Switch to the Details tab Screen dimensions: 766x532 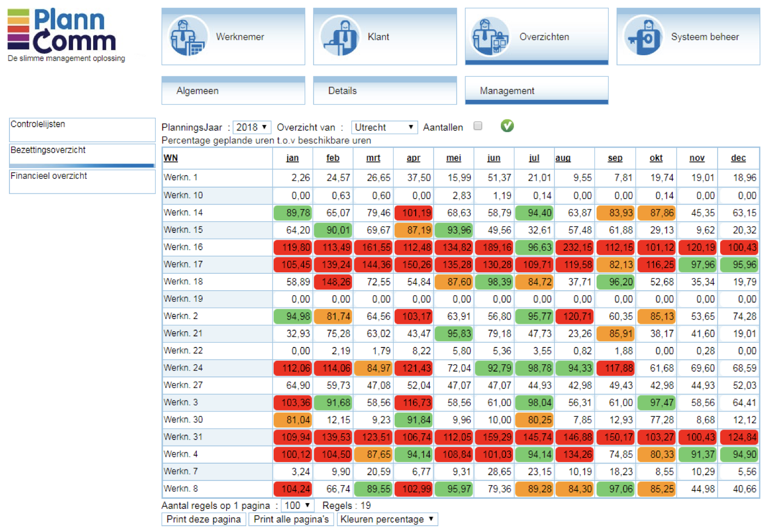click(385, 91)
